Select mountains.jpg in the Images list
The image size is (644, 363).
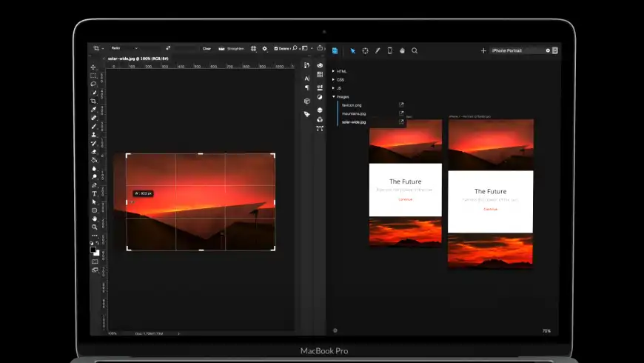[x=354, y=113]
